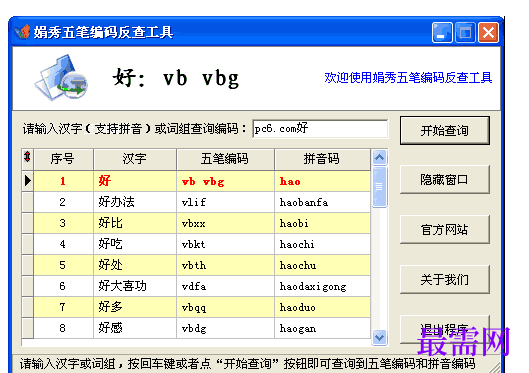This screenshot has width=529, height=373.
Task: Click the Chinese character query input field
Action: [320, 128]
